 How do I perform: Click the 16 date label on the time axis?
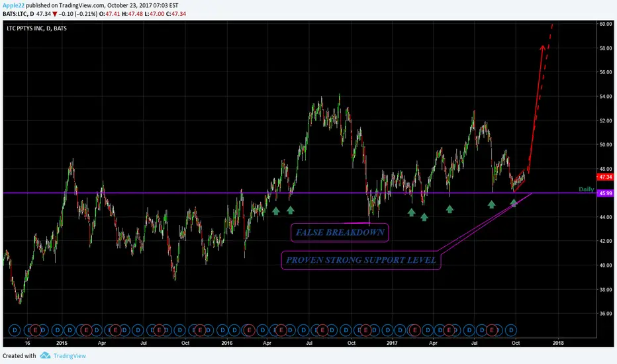click(27, 343)
